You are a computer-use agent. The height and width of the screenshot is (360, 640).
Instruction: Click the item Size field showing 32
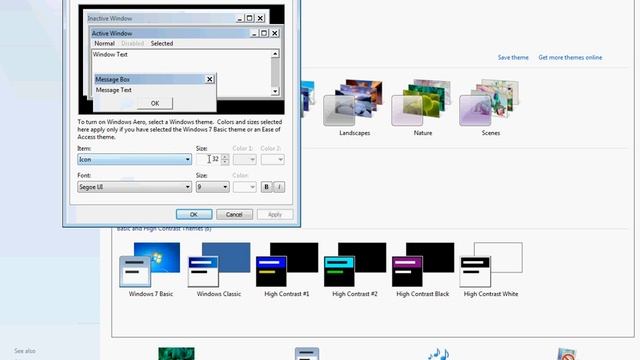(208, 159)
